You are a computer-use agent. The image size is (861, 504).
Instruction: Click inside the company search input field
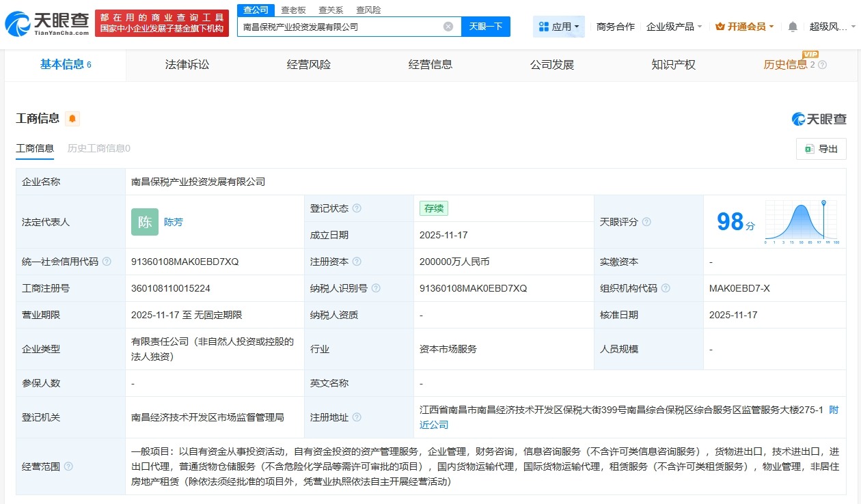[342, 26]
